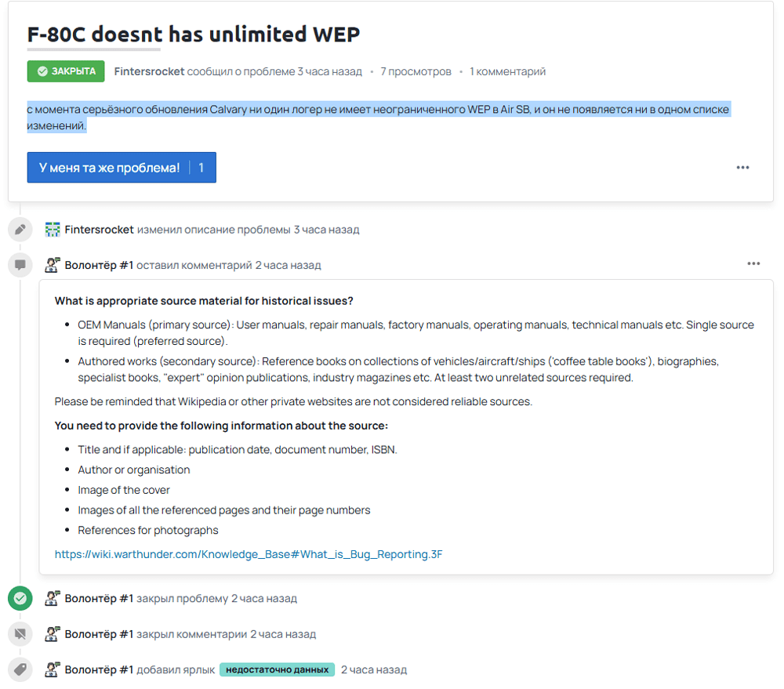Open the wiki.warthunder.com Knowledge Base link
This screenshot has width=784, height=689.
coord(249,554)
